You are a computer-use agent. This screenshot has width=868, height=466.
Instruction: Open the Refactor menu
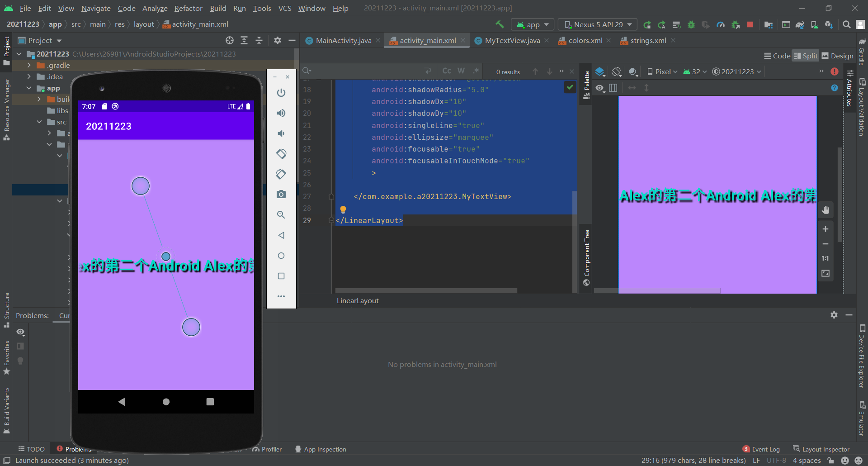click(188, 8)
